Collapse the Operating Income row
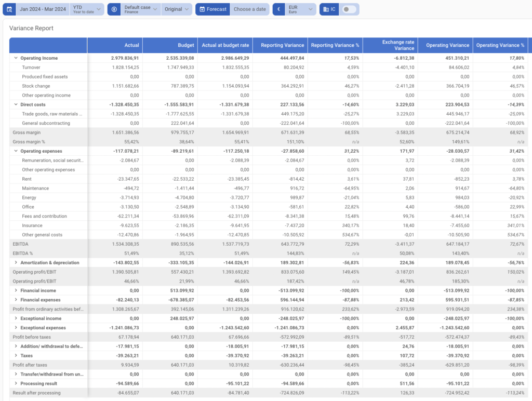The width and height of the screenshot is (532, 401). (x=16, y=58)
